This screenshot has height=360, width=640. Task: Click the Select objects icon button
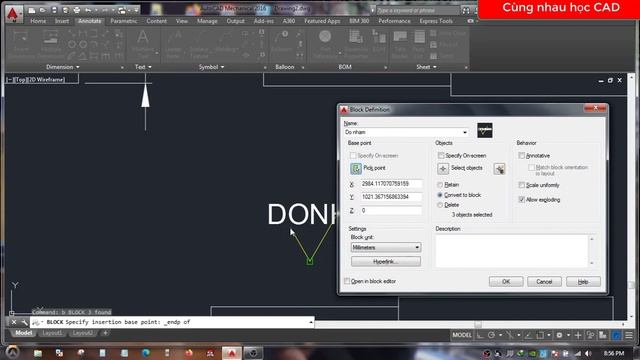pos(443,168)
